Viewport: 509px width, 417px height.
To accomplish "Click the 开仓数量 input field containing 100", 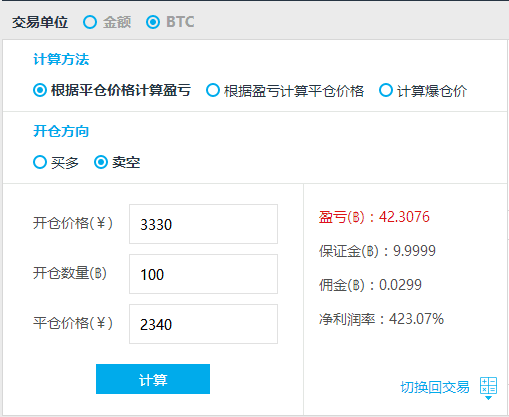I will [203, 274].
